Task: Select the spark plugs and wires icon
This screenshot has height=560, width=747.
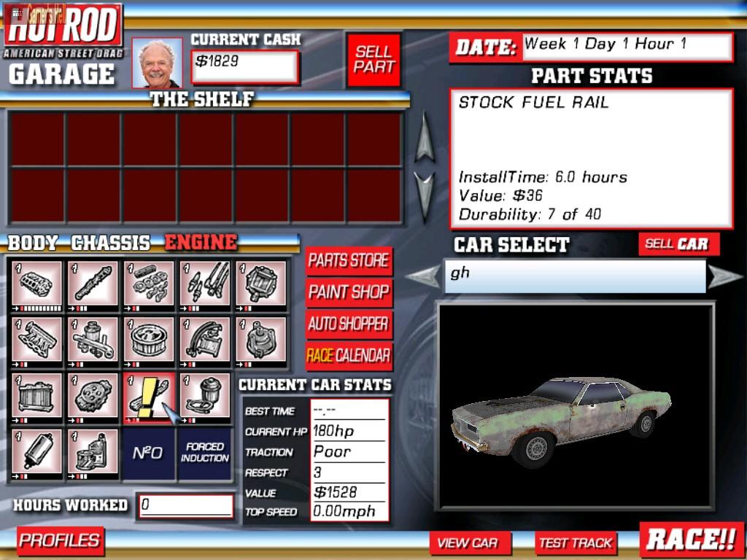Action: [x=205, y=284]
